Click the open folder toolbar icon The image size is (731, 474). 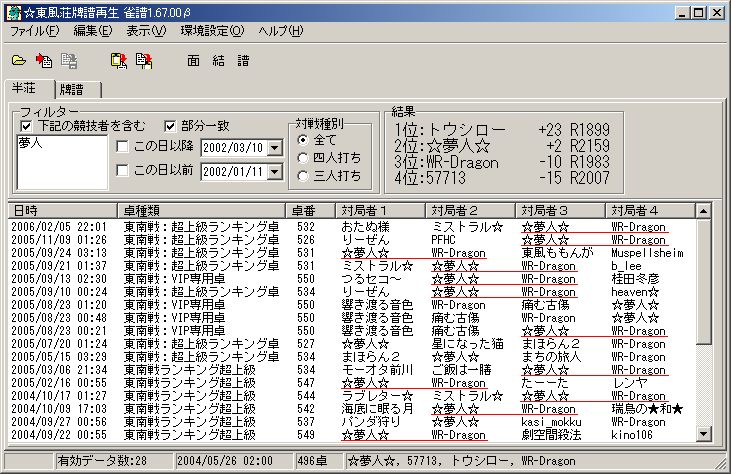[x=19, y=60]
